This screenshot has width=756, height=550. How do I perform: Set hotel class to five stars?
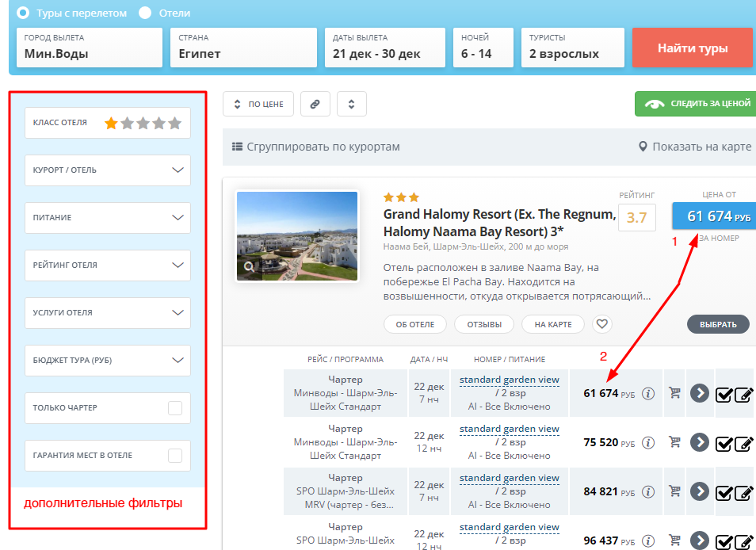175,123
